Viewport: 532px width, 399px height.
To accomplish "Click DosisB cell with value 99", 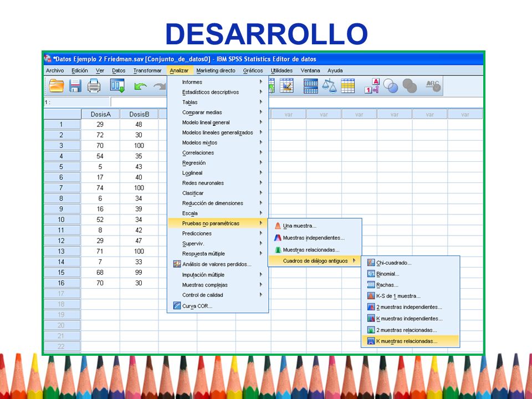I will click(139, 273).
